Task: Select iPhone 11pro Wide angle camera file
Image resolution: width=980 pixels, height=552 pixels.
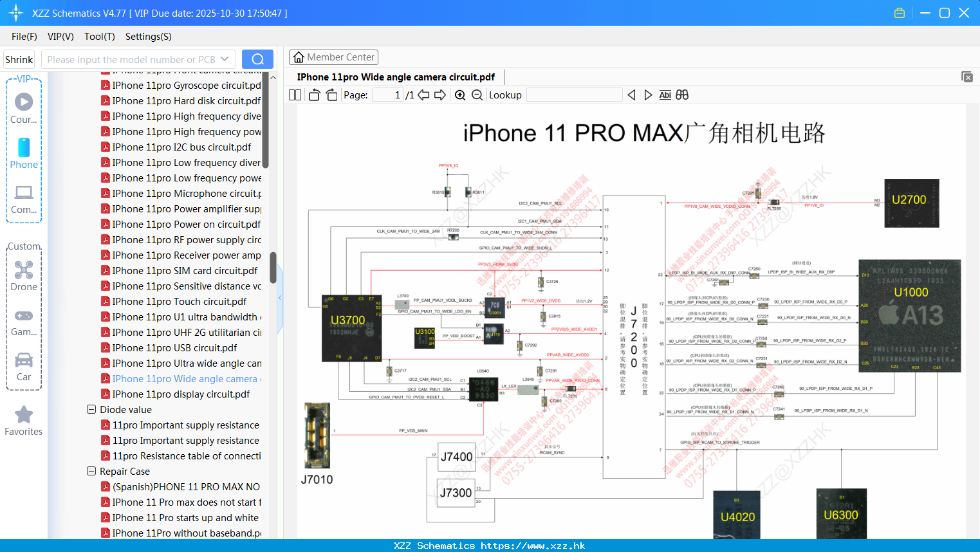Action: [x=181, y=378]
